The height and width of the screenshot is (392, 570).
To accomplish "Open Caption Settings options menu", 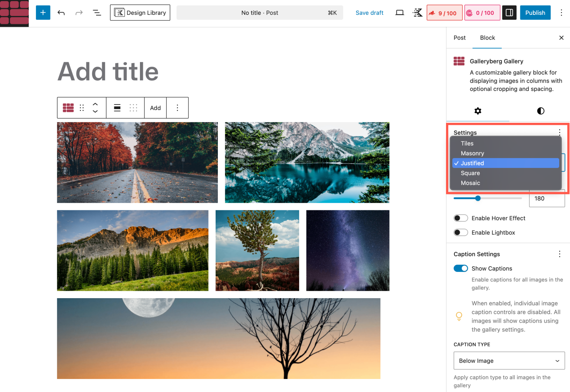I will click(x=559, y=254).
